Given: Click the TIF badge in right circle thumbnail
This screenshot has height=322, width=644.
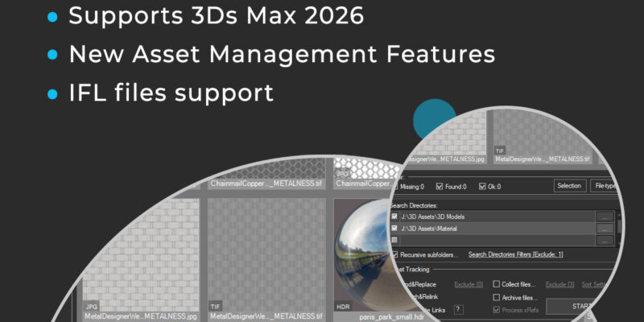Looking at the screenshot, I should [x=500, y=151].
